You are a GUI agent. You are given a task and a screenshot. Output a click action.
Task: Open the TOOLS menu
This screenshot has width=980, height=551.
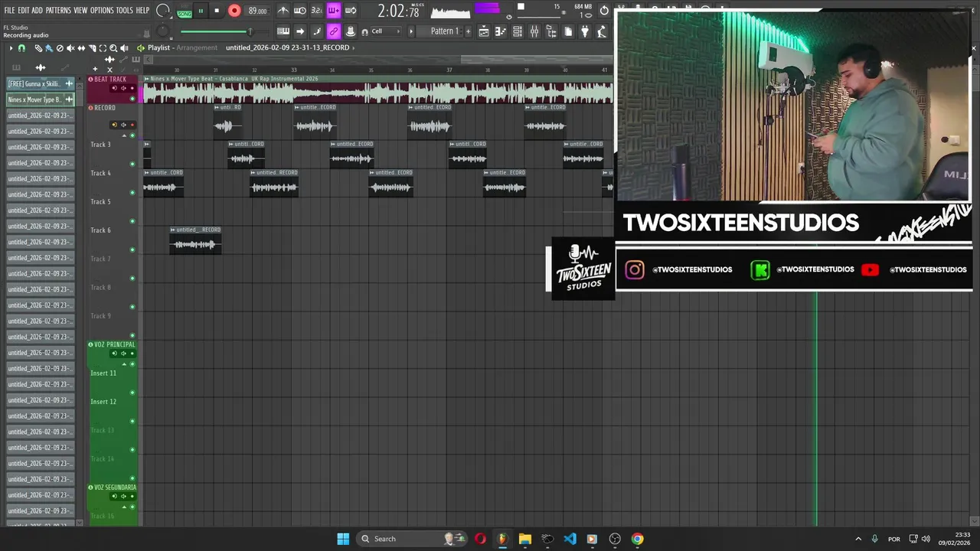click(124, 11)
